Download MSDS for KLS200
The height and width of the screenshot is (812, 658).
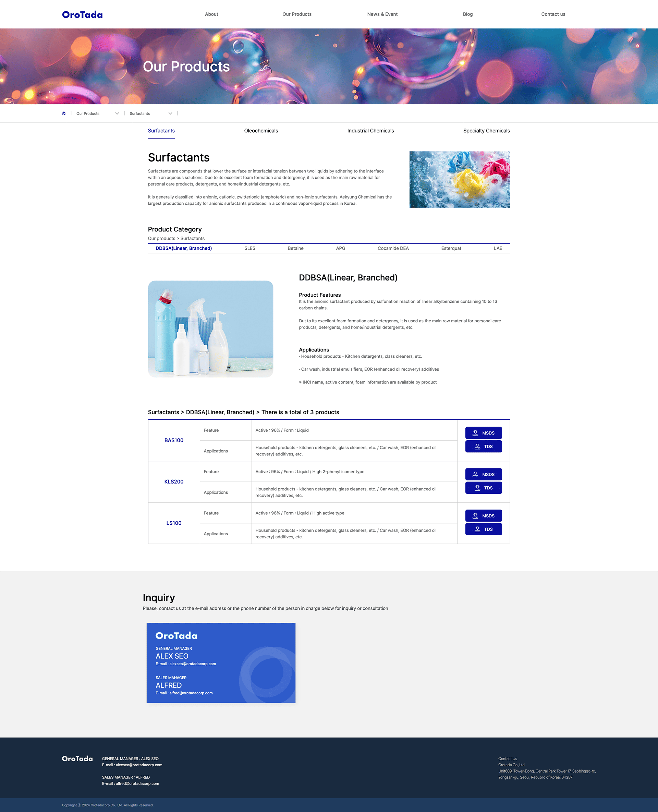tap(483, 474)
